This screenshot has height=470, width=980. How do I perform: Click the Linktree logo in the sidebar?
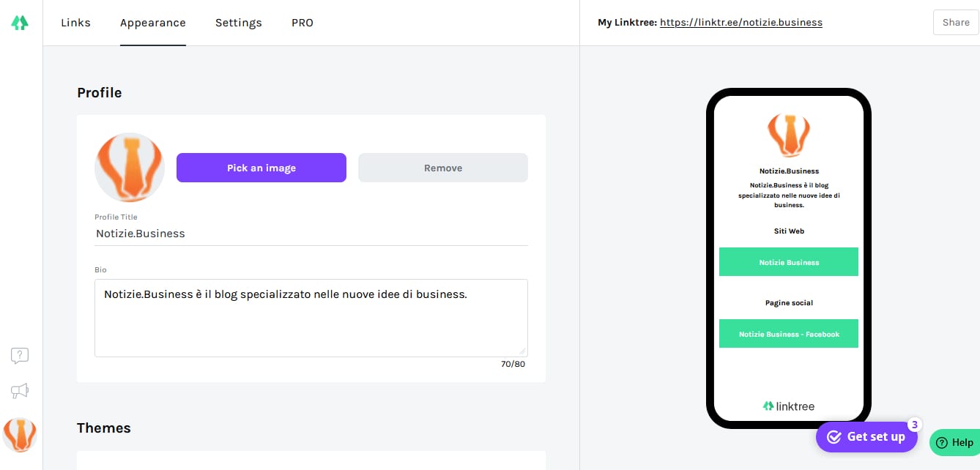pyautogui.click(x=20, y=23)
